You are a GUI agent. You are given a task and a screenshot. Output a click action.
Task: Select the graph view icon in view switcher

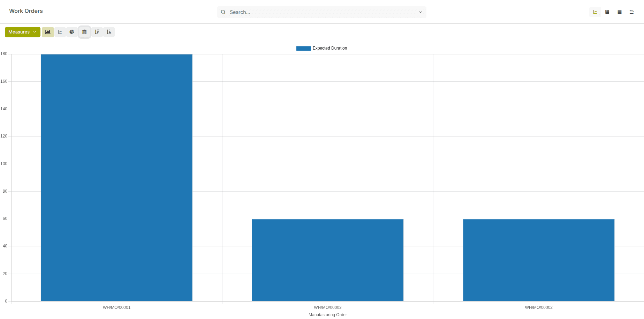[x=595, y=12]
